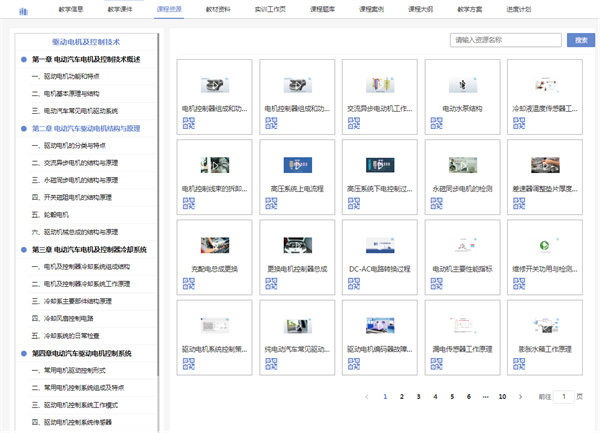This screenshot has height=433, width=600.
Task: Open the 教材资料 tab
Action: [218, 9]
